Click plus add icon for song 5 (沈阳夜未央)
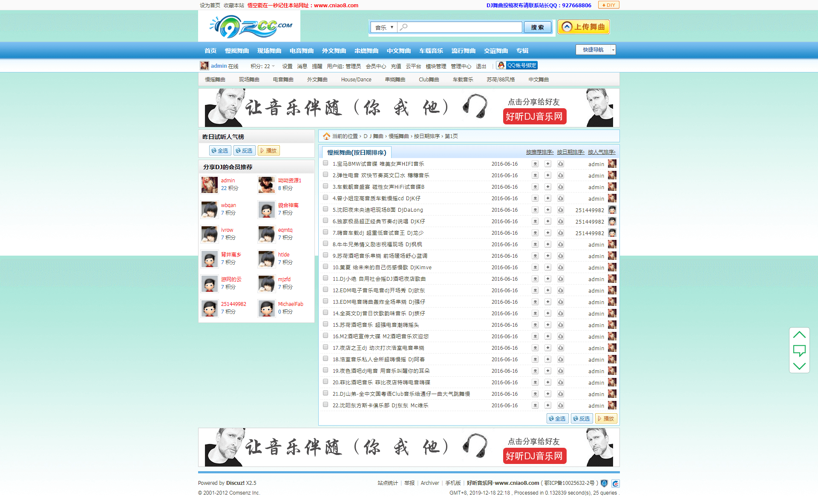This screenshot has width=818, height=504. pos(548,210)
